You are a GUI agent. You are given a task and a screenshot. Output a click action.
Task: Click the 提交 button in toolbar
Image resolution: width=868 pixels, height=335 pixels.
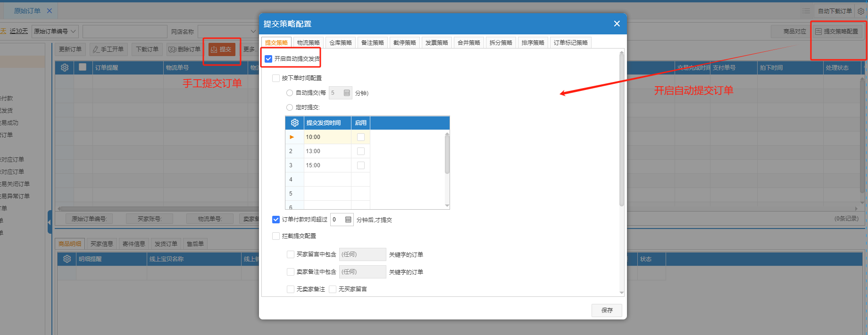[222, 49]
